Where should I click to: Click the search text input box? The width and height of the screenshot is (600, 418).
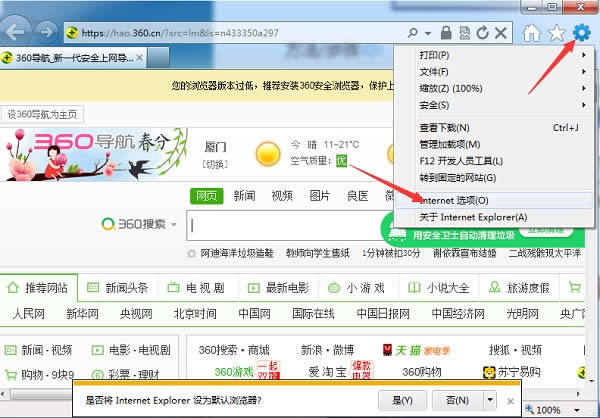tap(283, 225)
